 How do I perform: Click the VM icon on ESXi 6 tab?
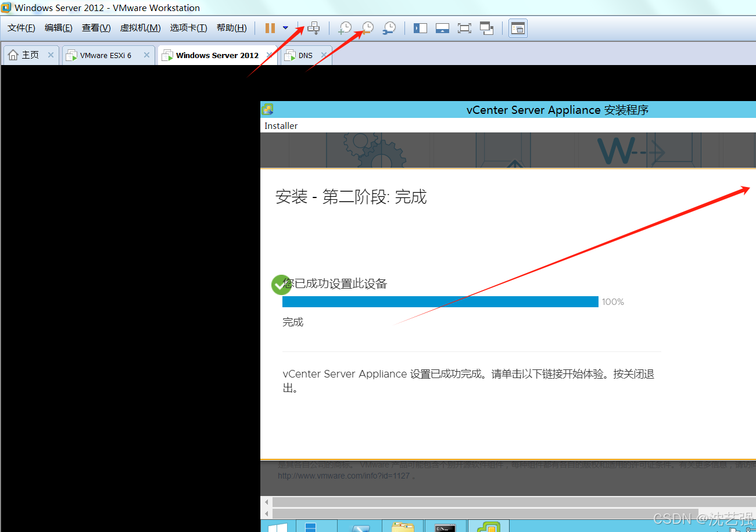(71, 55)
